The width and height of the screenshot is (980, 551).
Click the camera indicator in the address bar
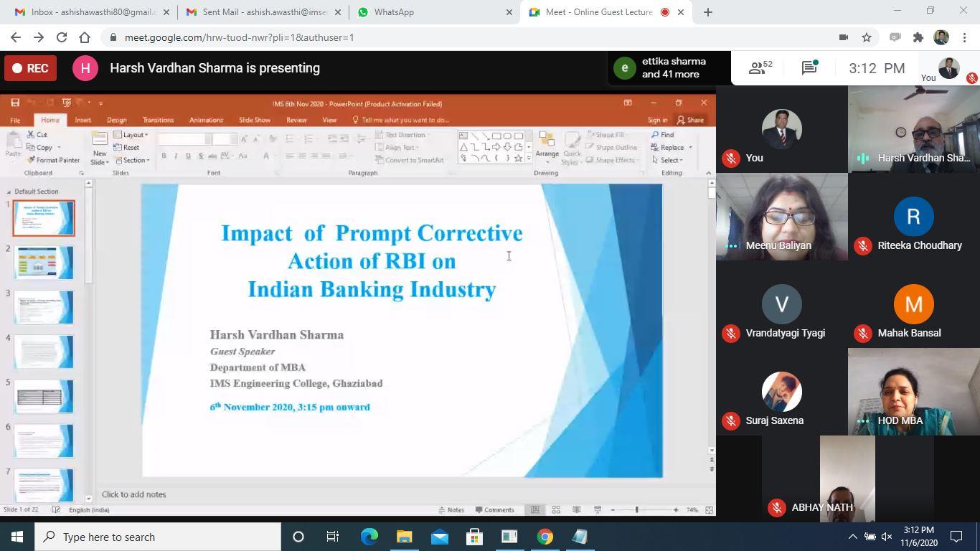(x=844, y=37)
